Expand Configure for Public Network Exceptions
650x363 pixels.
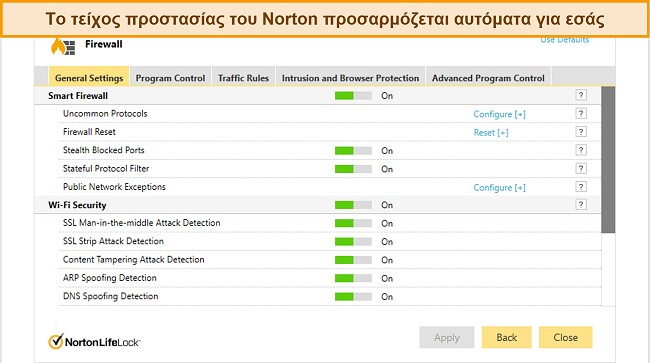pos(499,187)
